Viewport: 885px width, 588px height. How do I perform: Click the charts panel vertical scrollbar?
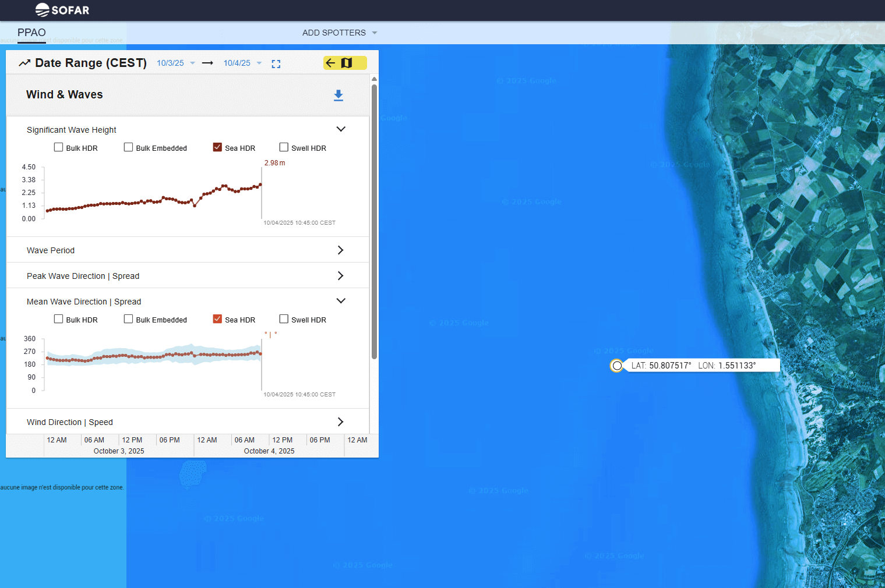point(374,221)
